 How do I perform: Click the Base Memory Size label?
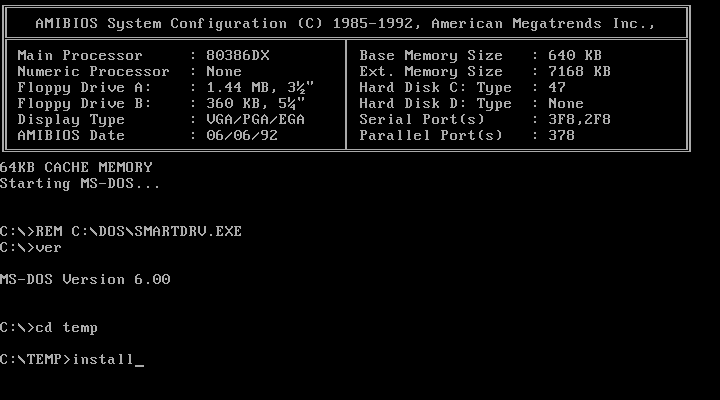[431, 56]
